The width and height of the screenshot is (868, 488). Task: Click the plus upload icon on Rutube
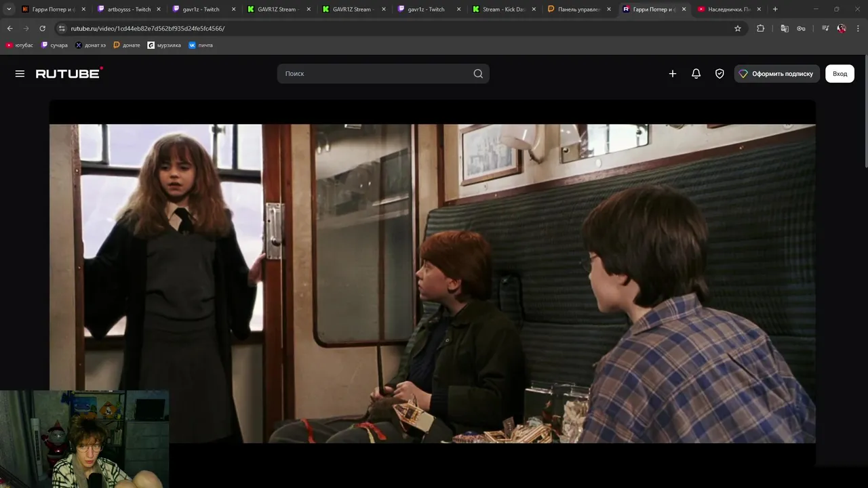(x=673, y=74)
